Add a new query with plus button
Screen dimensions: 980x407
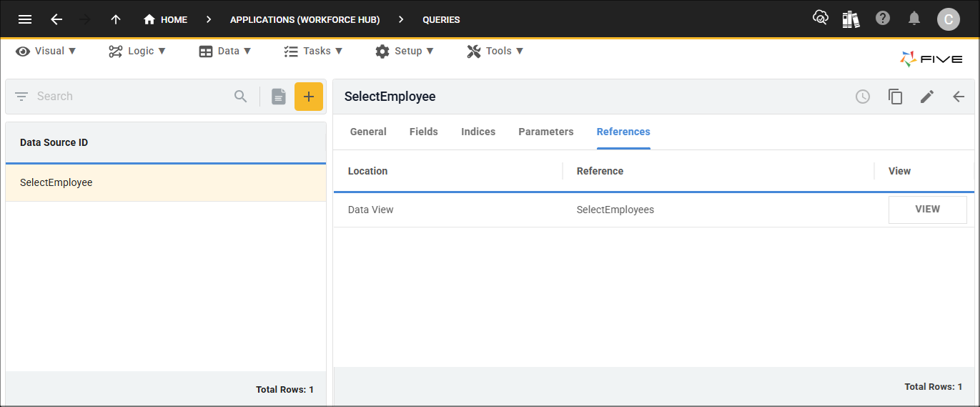click(309, 97)
